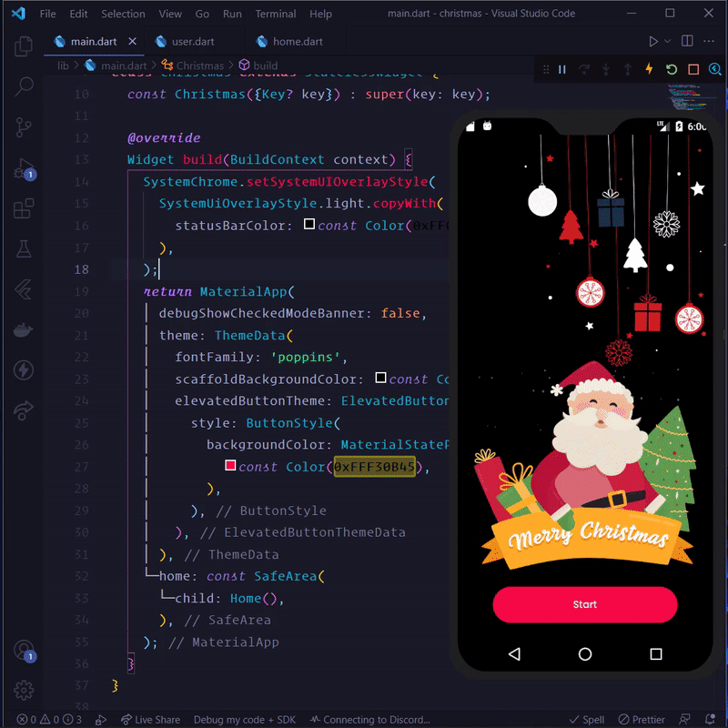Viewport: 728px width, 728px height.
Task: Open the Widget Inspector debug icon
Action: point(715,70)
